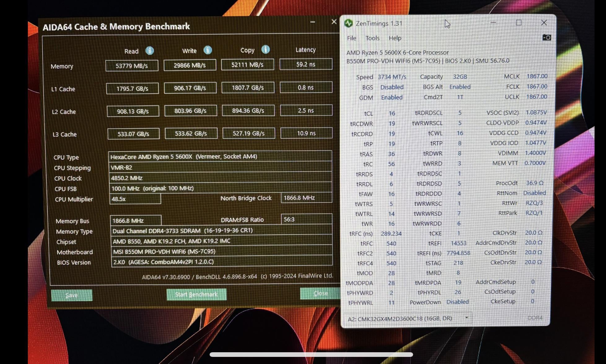Screen dimensions: 606x364
Task: Click the North Bridge Clock 1866.8 MHz field
Action: click(307, 198)
